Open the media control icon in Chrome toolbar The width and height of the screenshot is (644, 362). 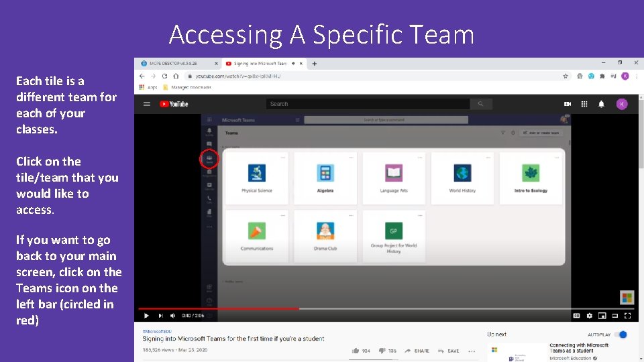click(613, 76)
